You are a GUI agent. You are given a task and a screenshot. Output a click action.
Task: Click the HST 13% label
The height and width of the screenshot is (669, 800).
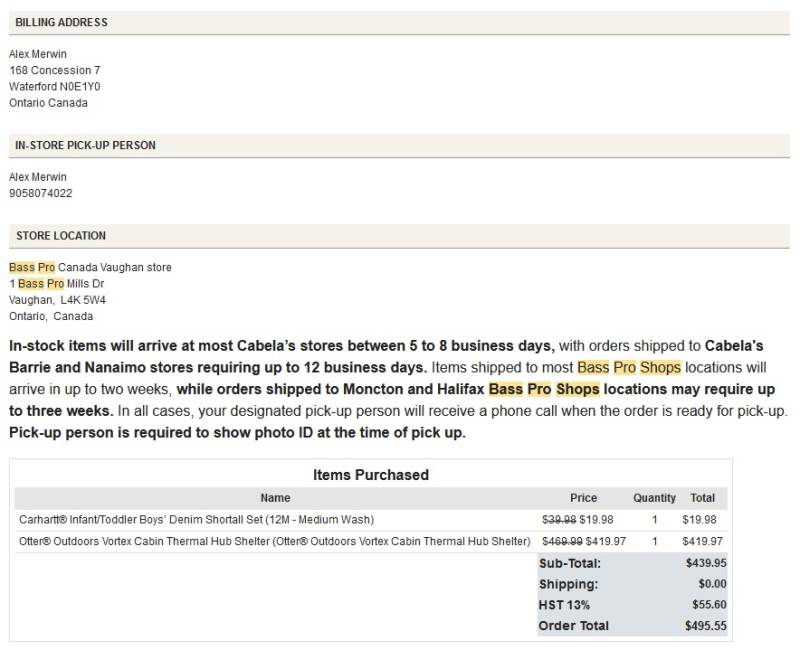564,605
